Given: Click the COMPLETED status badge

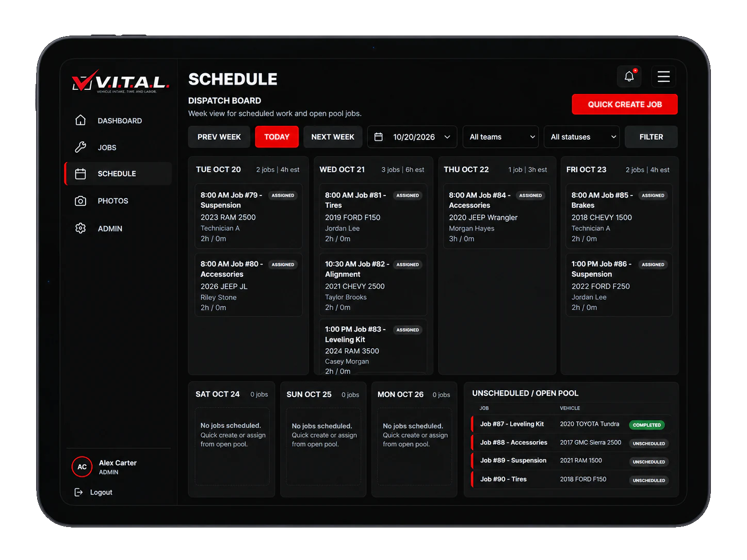Looking at the screenshot, I should (x=646, y=425).
